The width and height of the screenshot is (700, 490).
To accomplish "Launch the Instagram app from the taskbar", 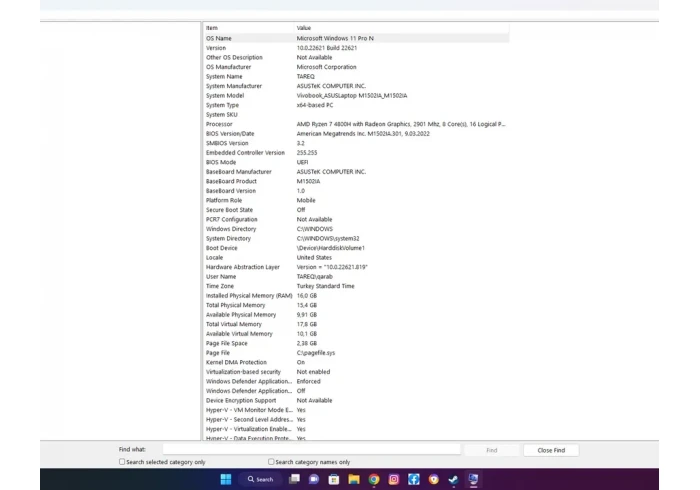I will (394, 479).
